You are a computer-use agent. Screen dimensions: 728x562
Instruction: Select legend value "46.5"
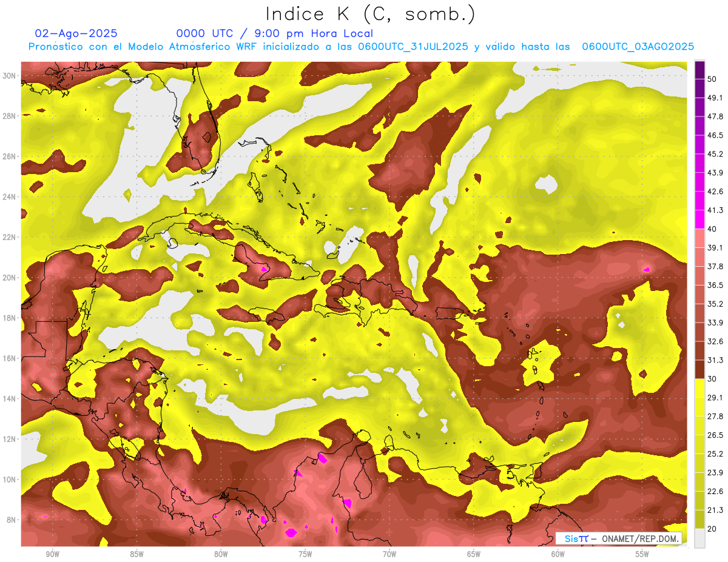(x=715, y=135)
